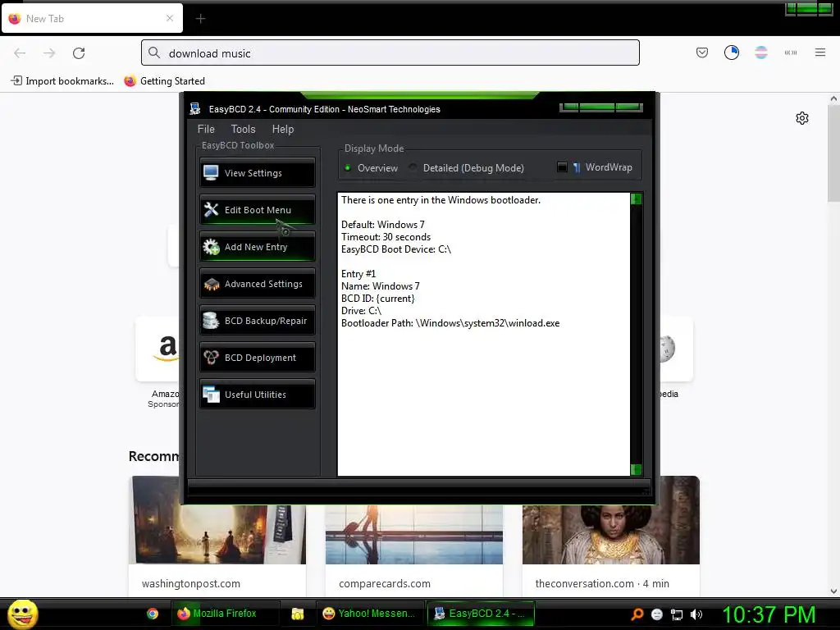840x630 pixels.
Task: Open Advanced Settings in EasyBCD toolbox
Action: tap(257, 283)
